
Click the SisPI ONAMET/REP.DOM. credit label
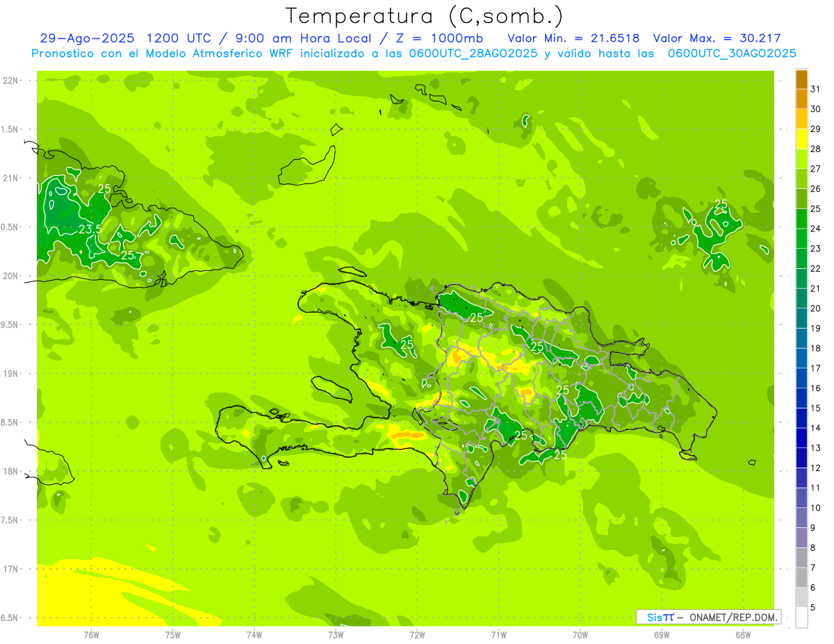point(709,617)
